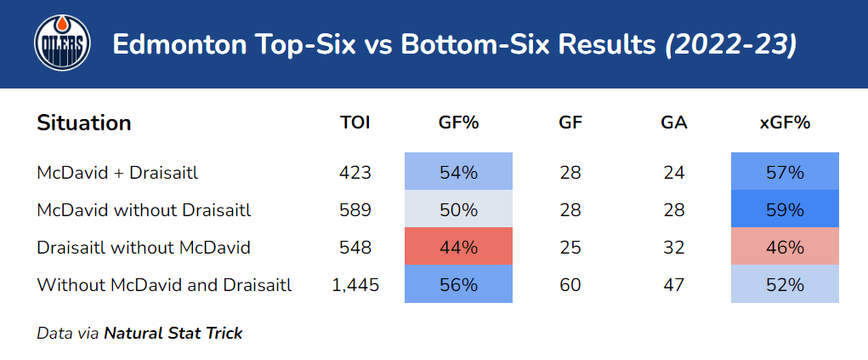Select the Situation column header
The image size is (868, 360).
83,123
